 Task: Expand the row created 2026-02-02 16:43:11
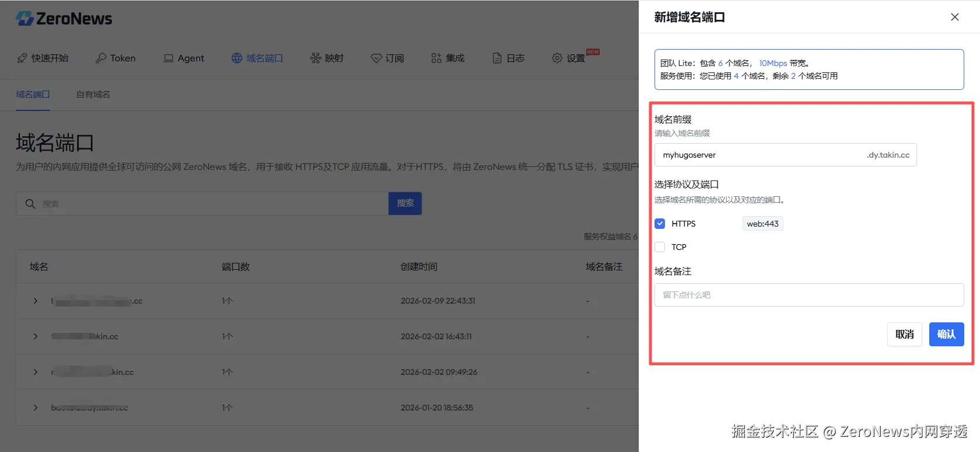(x=35, y=336)
